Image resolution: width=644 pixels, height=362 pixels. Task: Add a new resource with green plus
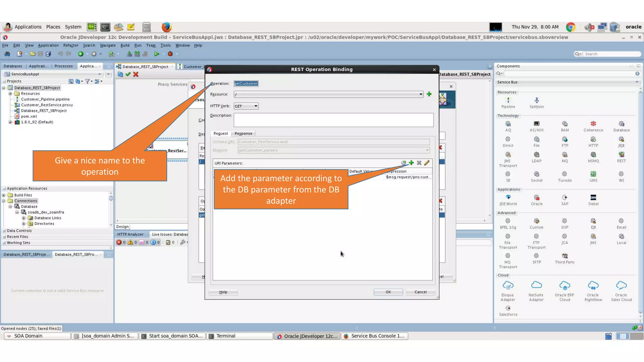[x=429, y=94]
